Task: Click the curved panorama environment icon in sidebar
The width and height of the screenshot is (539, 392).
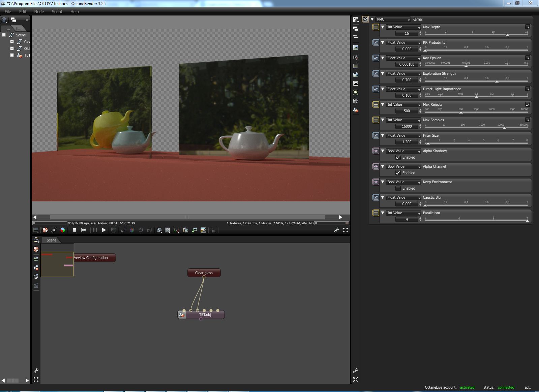Action: pos(356,75)
